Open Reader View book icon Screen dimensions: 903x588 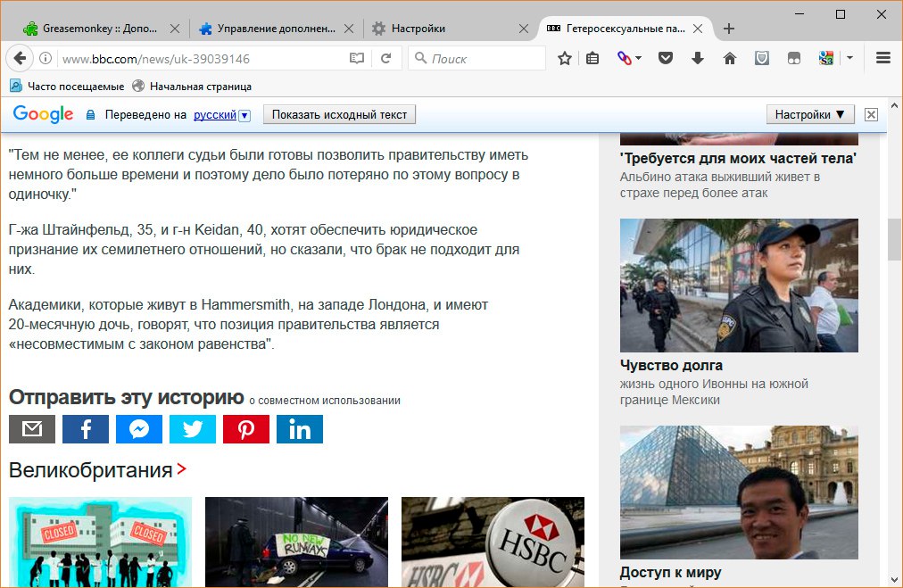357,58
